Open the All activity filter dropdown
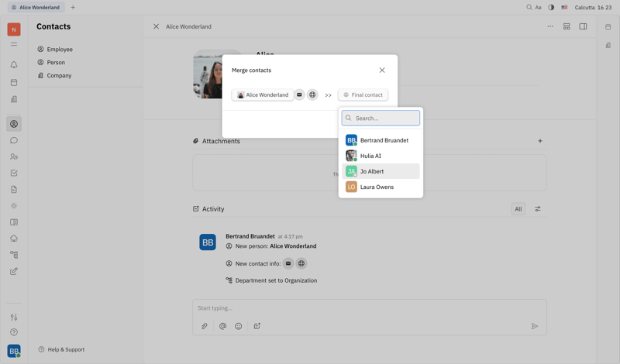 (x=518, y=209)
